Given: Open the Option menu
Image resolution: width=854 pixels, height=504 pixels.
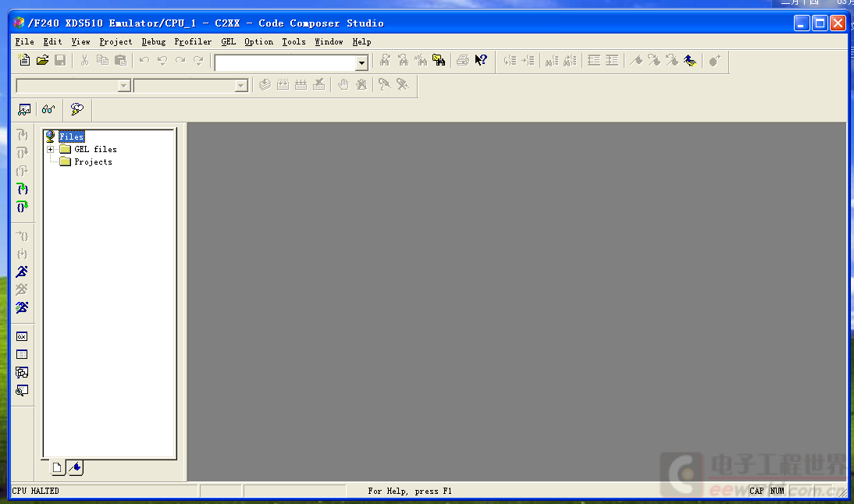Looking at the screenshot, I should pyautogui.click(x=258, y=42).
